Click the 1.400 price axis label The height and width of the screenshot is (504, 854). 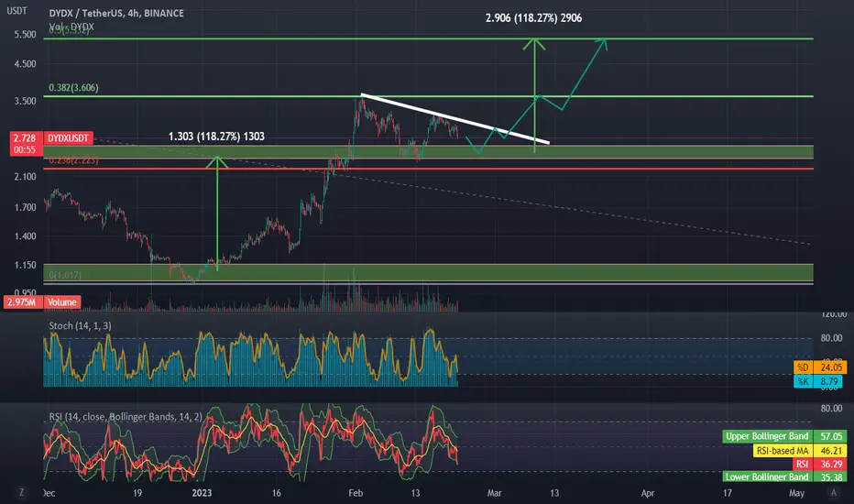coord(25,236)
